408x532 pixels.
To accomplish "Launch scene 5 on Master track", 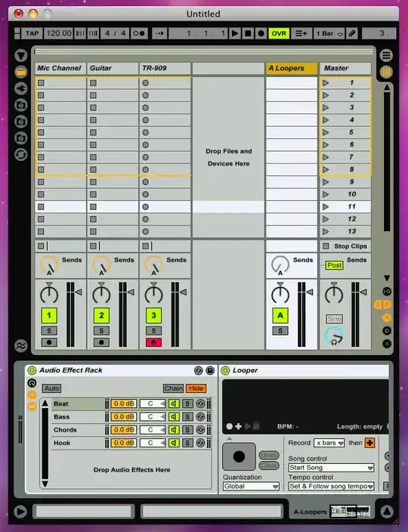I will coord(326,132).
